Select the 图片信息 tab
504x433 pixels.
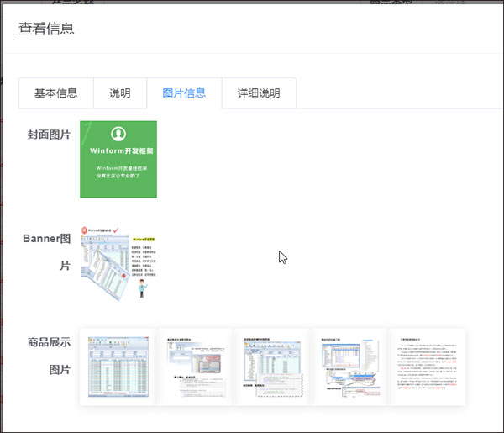pos(184,93)
